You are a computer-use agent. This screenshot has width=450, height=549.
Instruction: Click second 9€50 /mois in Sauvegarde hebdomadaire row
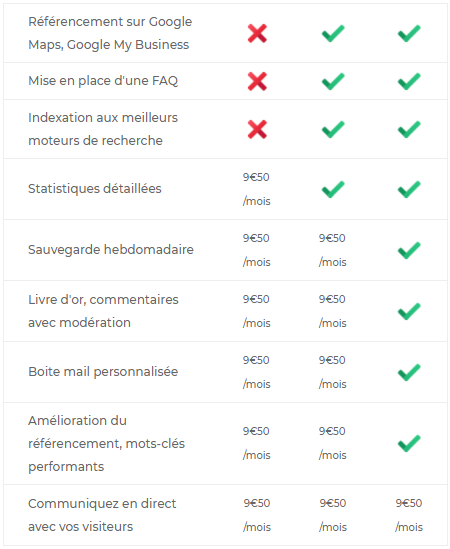tap(332, 250)
